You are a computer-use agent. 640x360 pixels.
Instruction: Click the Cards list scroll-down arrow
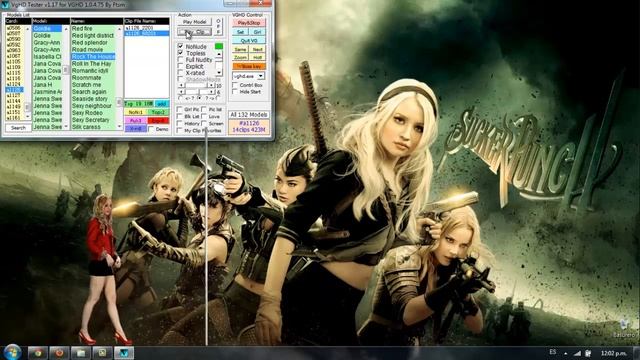pos(28,117)
